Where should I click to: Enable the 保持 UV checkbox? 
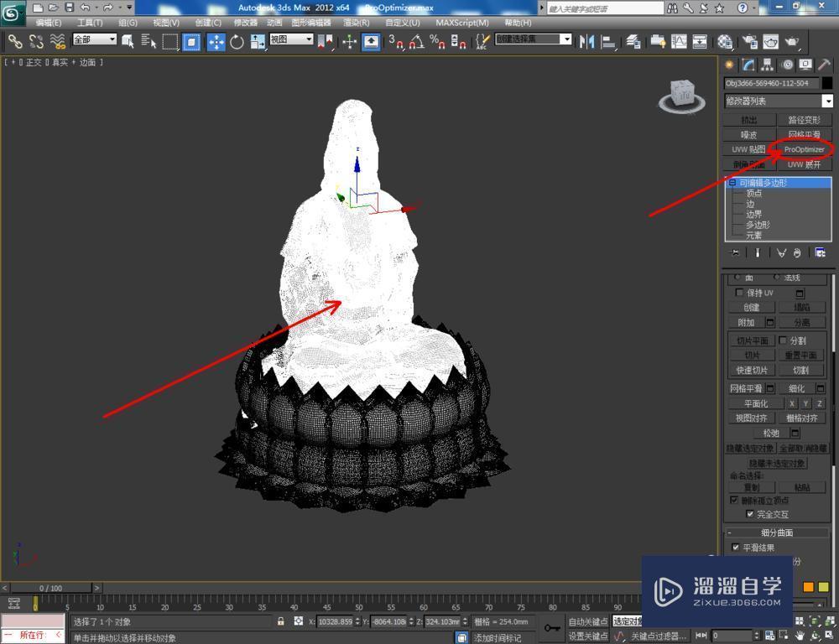click(x=738, y=292)
